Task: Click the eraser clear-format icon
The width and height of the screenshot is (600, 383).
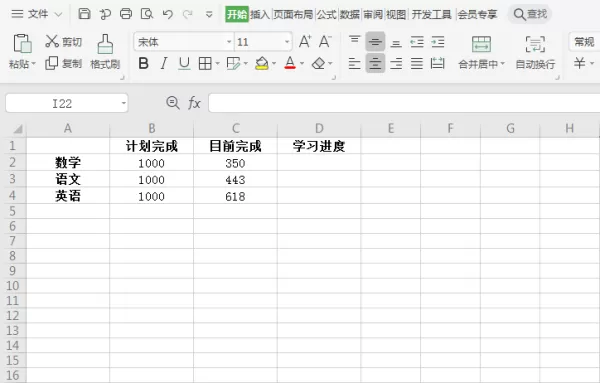Action: [x=318, y=64]
